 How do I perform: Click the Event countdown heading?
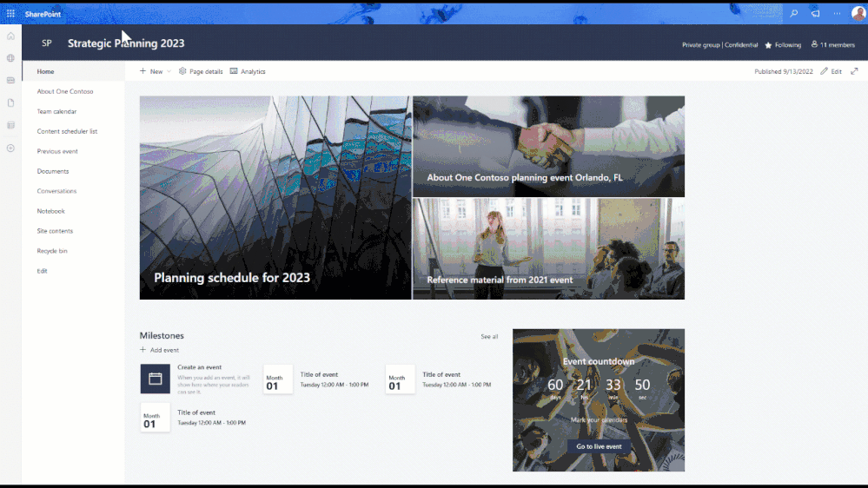[599, 361]
